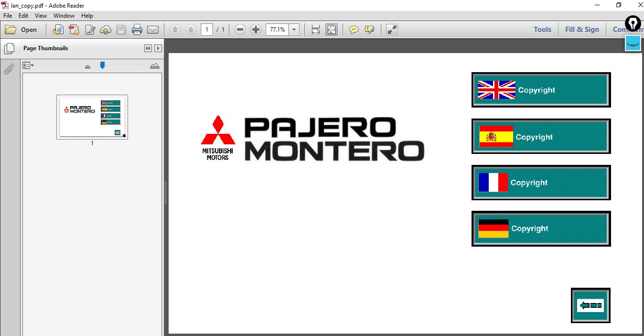Open the View menu

coord(41,16)
